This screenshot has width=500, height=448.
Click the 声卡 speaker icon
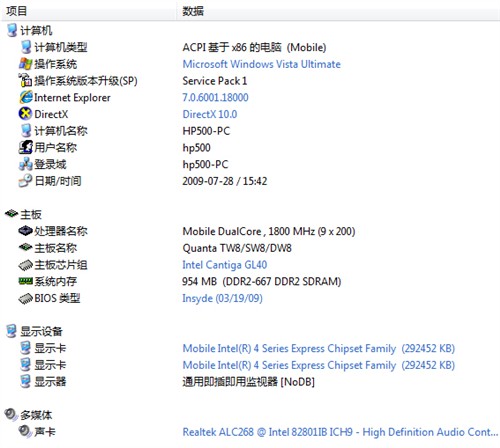pos(25,431)
